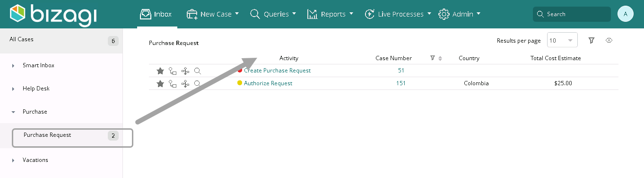Star the Authorize Request case
This screenshot has height=178, width=644.
(x=160, y=83)
